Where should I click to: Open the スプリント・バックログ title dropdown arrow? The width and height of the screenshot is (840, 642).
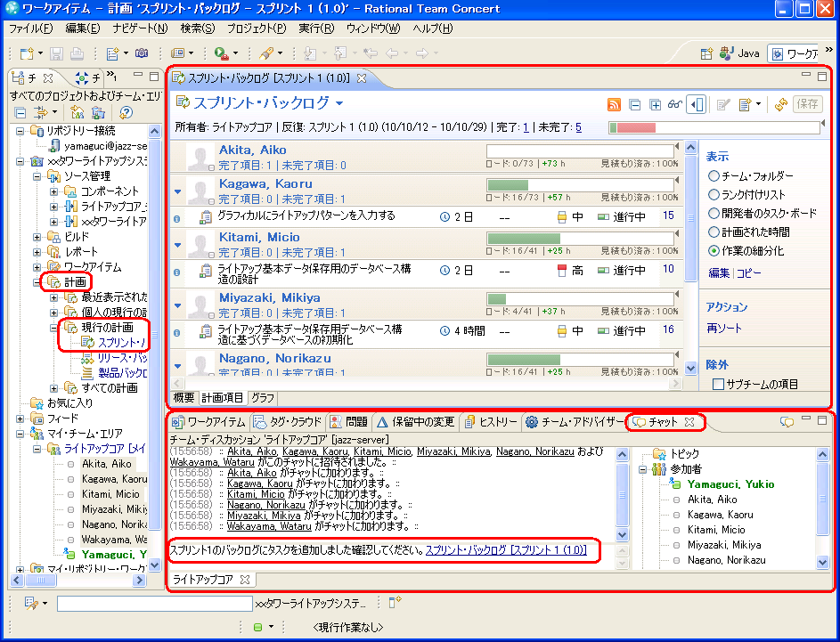tap(339, 102)
